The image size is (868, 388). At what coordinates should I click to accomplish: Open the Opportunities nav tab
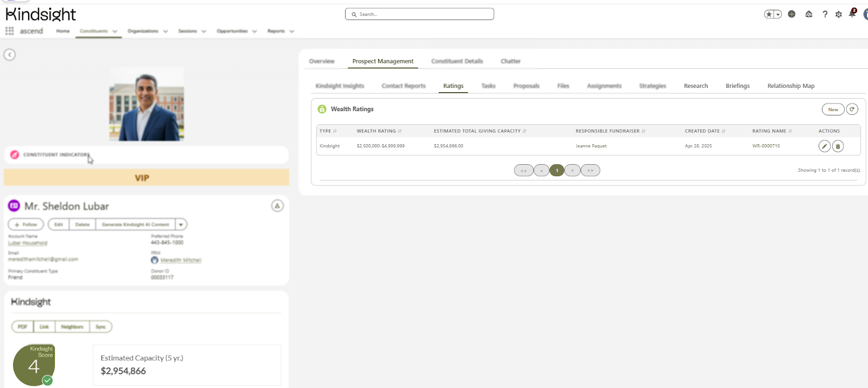point(232,31)
